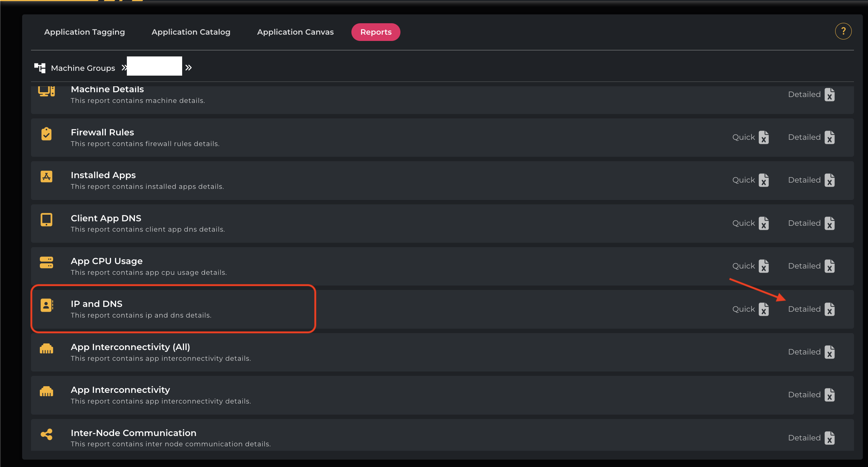Download Client App DNS Quick excel report

[x=764, y=223]
